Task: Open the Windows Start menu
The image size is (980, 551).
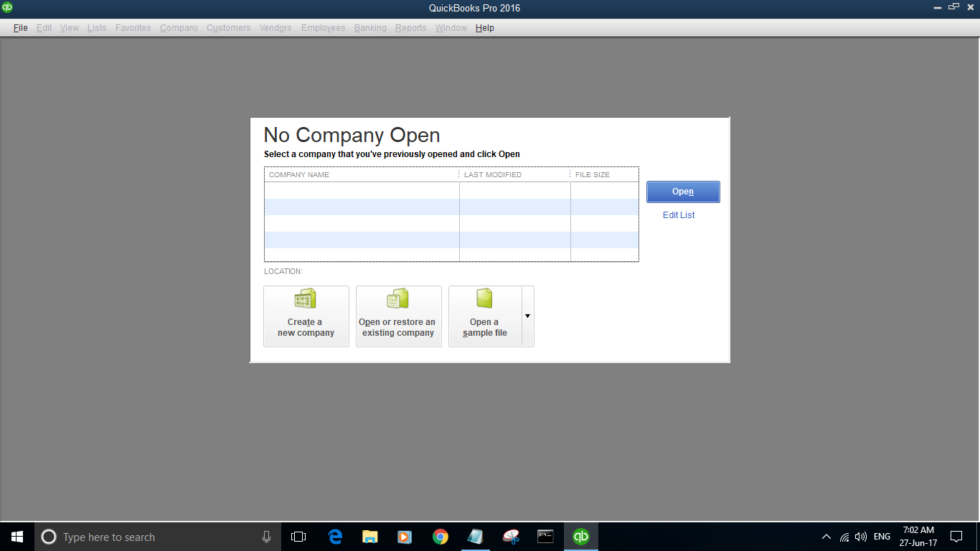Action: (x=17, y=537)
